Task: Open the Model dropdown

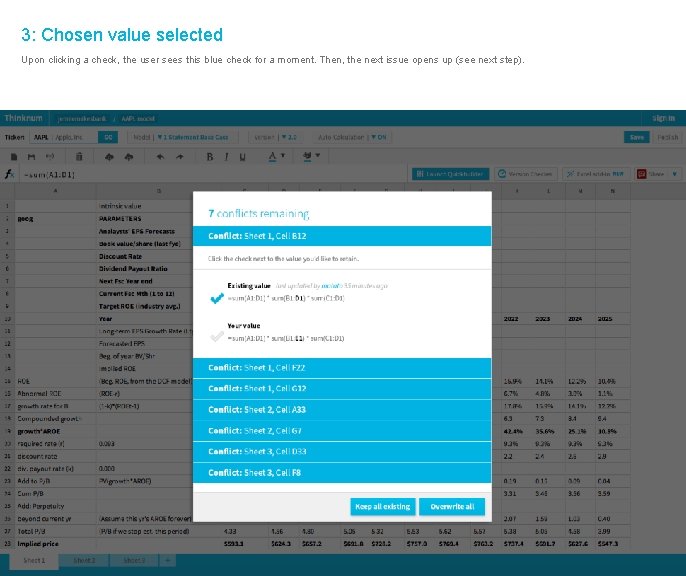Action: 181,137
